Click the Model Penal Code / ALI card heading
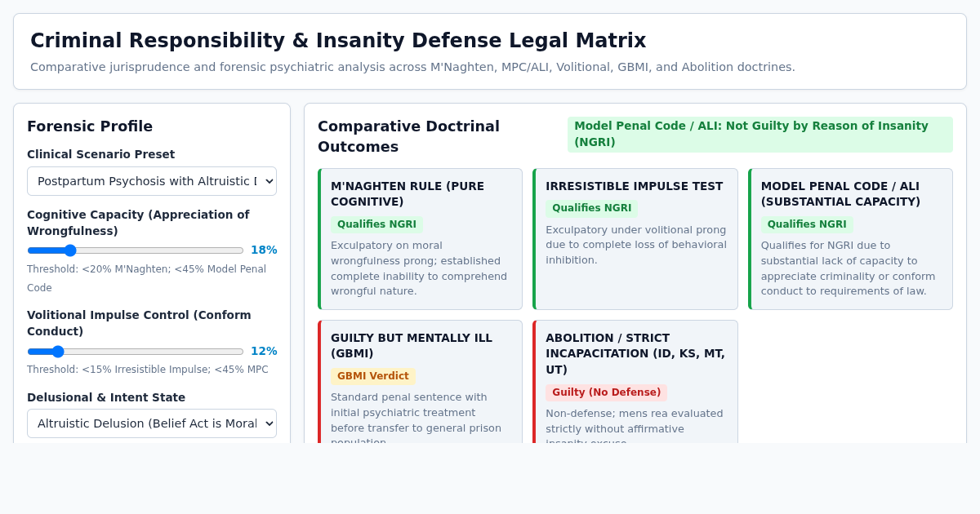 [x=840, y=193]
